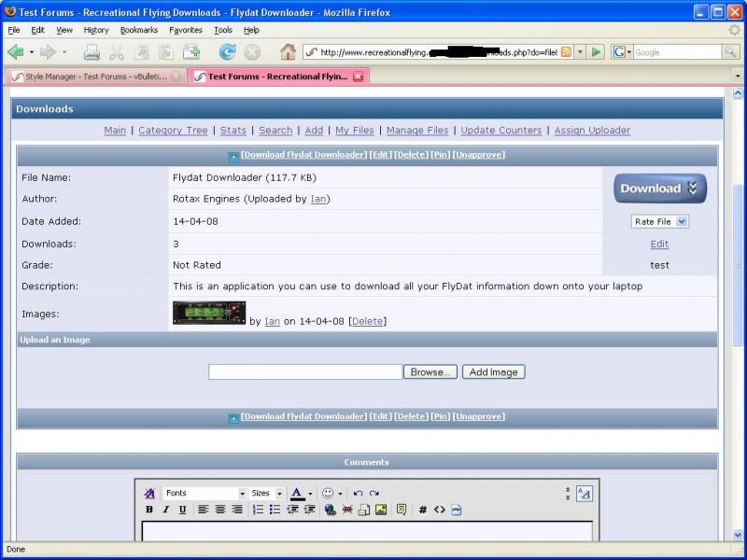The width and height of the screenshot is (747, 560).
Task: Open the Edit menu in the menu bar
Action: (37, 30)
